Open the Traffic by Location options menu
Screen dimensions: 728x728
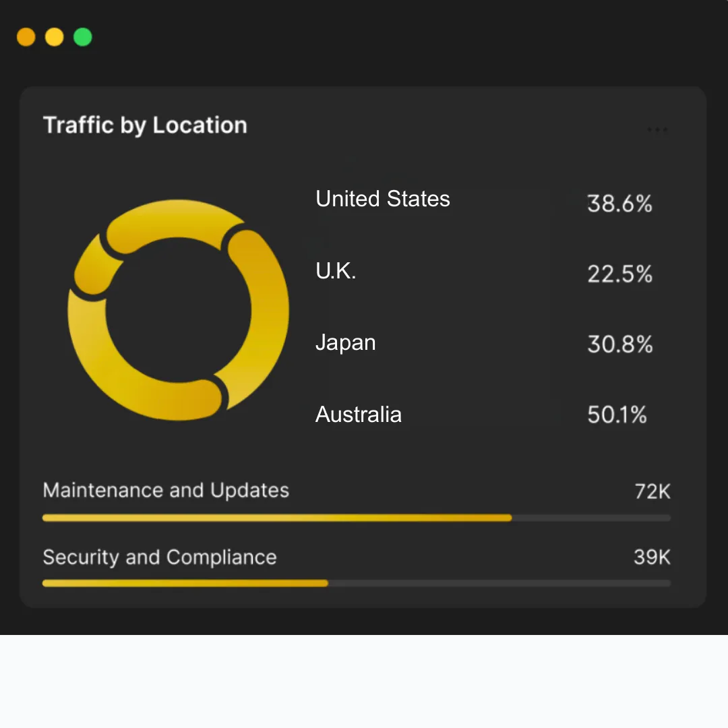(657, 129)
